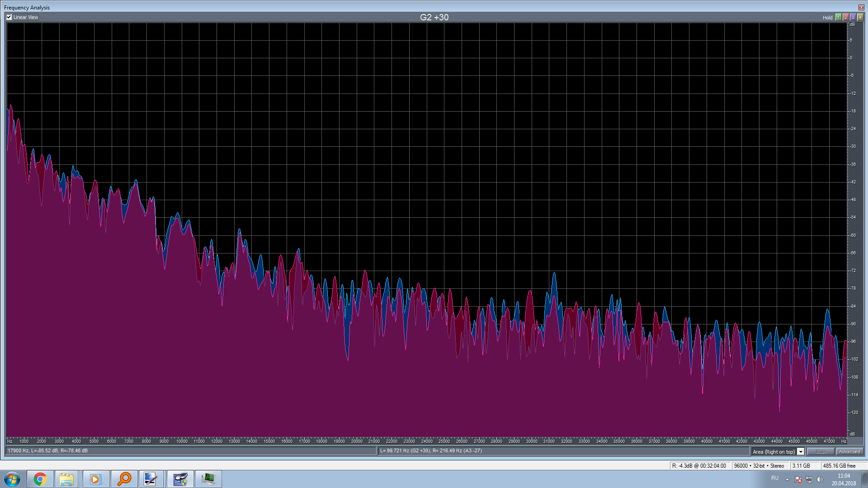Viewport: 868px width, 488px height.
Task: Click the volume speaker tray icon
Action: [x=820, y=479]
